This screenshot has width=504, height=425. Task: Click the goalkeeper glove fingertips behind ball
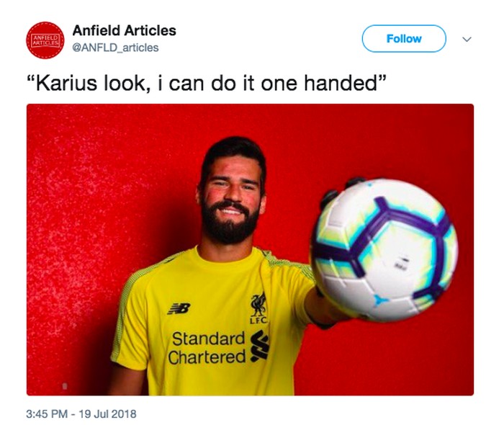(341, 189)
